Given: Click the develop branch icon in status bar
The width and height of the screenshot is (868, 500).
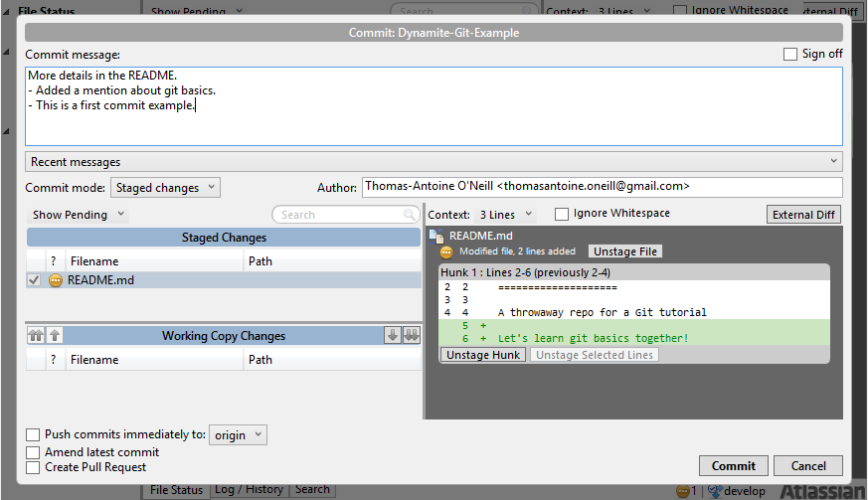Looking at the screenshot, I should pyautogui.click(x=715, y=491).
